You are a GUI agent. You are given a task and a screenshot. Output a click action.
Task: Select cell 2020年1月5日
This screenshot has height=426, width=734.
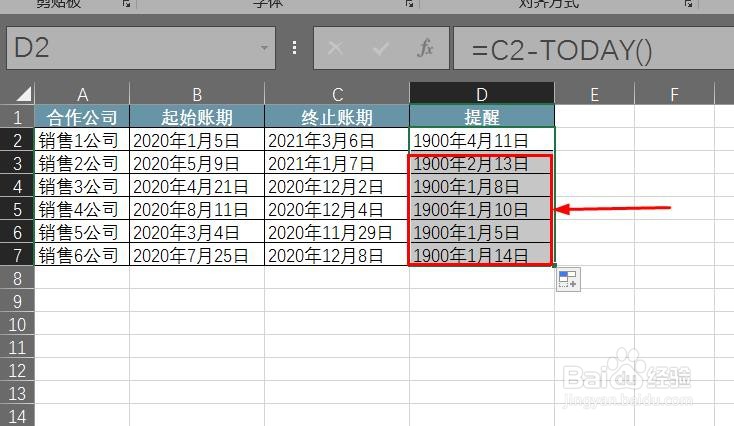tap(197, 140)
